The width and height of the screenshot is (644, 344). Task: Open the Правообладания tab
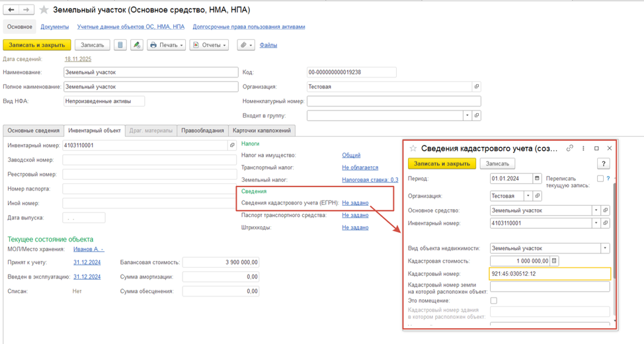pos(202,130)
